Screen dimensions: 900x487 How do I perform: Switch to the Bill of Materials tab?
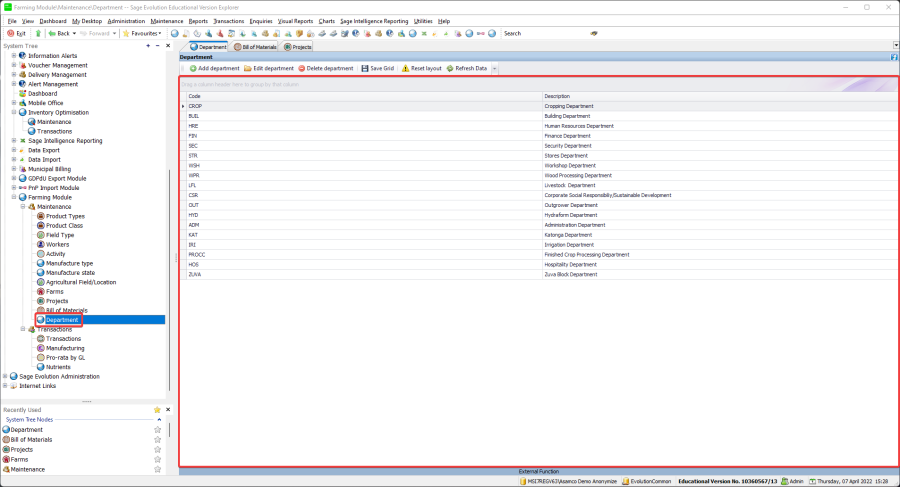coord(255,47)
